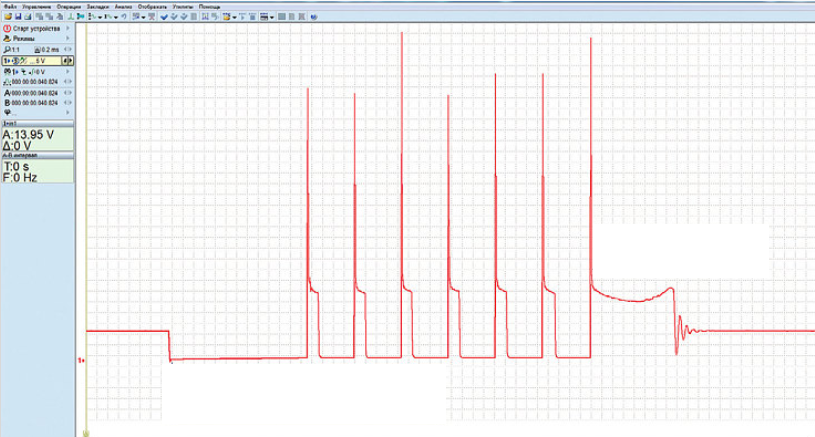This screenshot has height=437, width=815.
Task: Open the Управление menu
Action: [36, 7]
